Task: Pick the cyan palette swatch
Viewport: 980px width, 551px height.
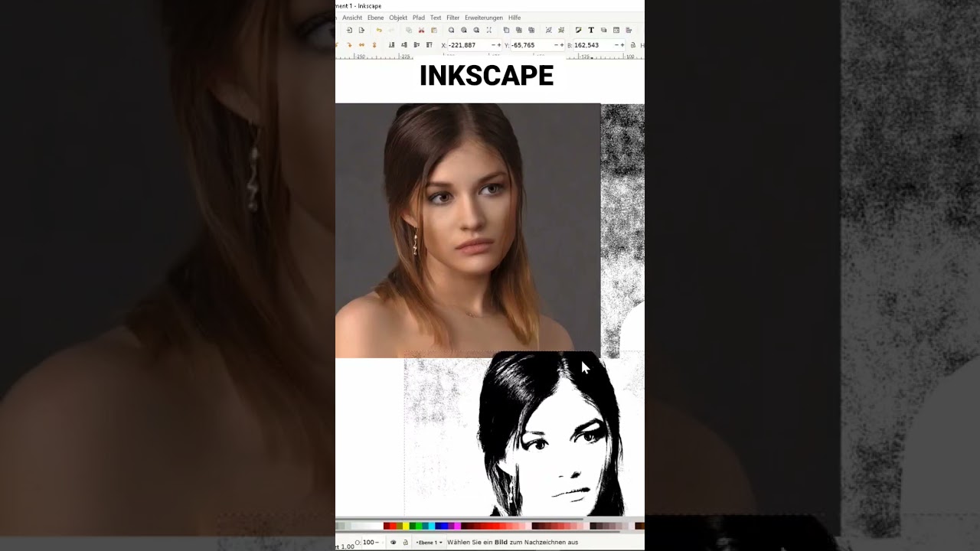Action: [x=432, y=527]
